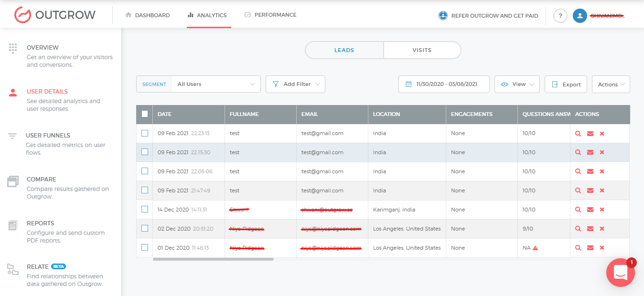Viewport: 644px width, 296px height.
Task: Open the Segment All Users dropdown
Action: tap(198, 84)
